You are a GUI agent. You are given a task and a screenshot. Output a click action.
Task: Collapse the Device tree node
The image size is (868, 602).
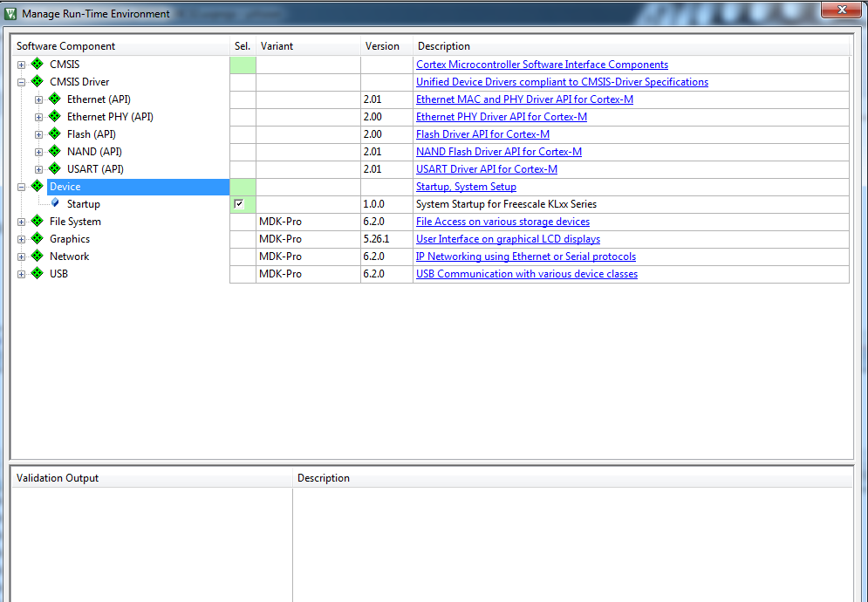tap(21, 188)
